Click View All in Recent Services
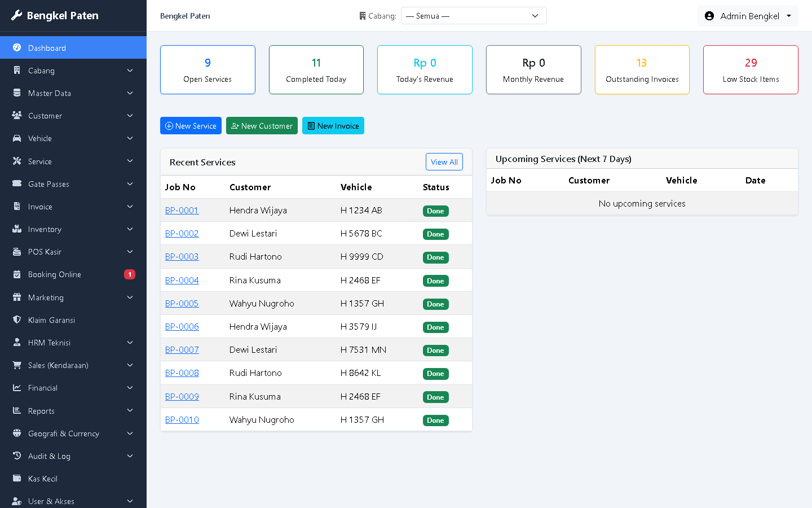 444,162
